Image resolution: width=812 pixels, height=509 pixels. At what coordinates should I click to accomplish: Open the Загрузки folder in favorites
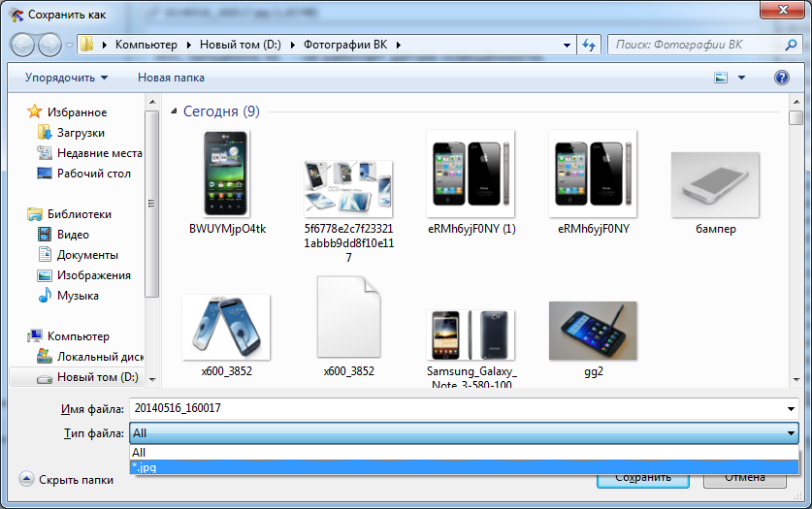[81, 133]
